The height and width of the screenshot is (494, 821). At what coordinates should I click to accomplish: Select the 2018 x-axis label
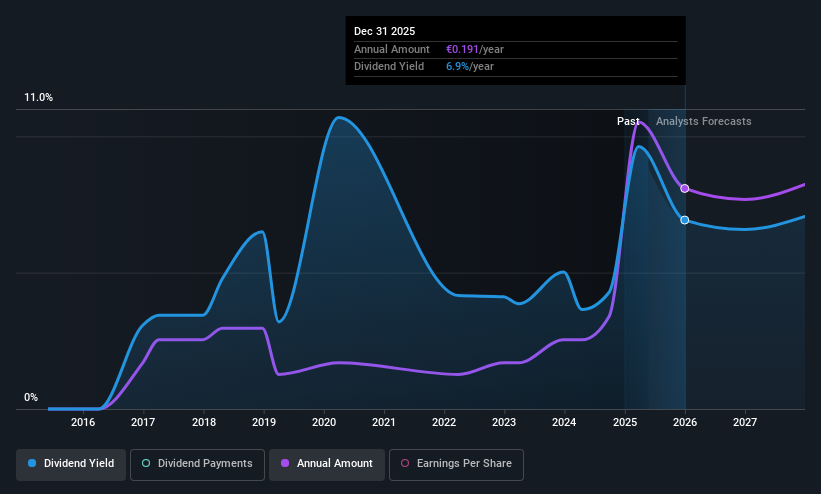click(x=204, y=422)
